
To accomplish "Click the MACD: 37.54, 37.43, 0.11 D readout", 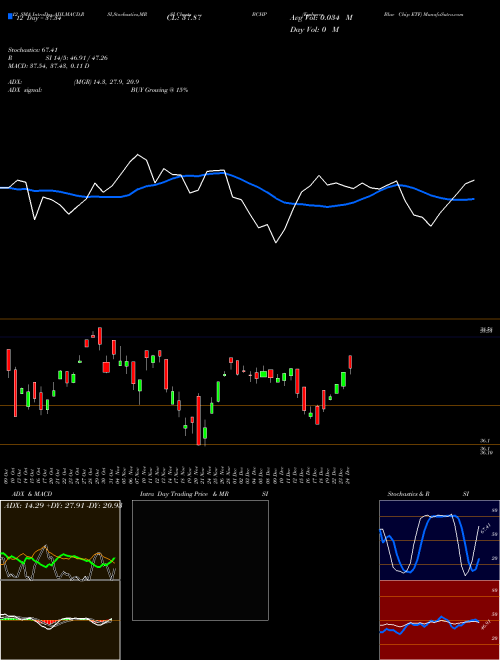I will point(49,66).
